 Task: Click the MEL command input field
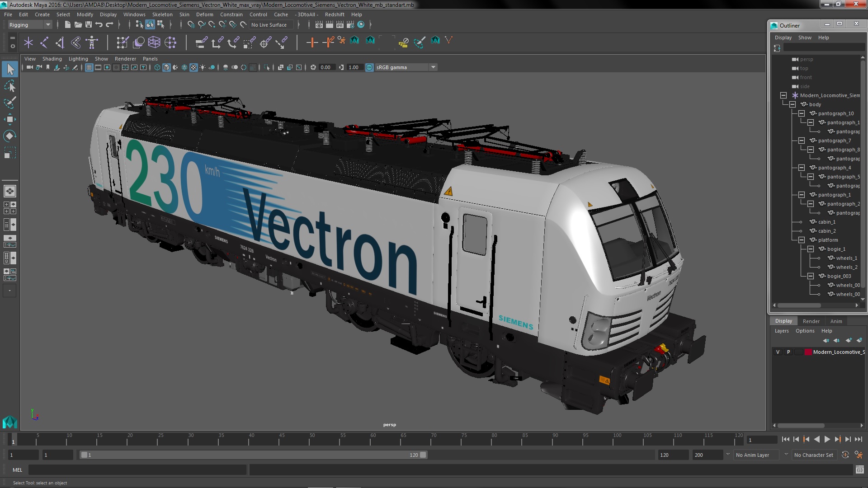[x=137, y=470]
